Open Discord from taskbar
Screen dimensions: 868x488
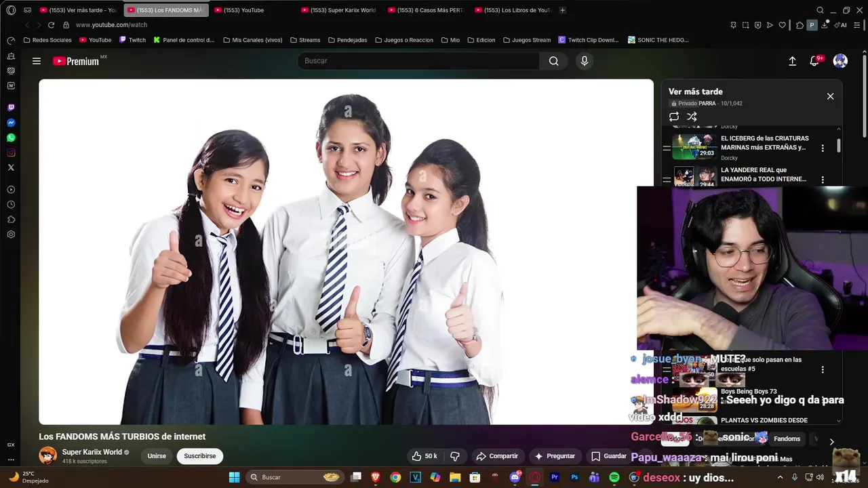[x=515, y=477]
